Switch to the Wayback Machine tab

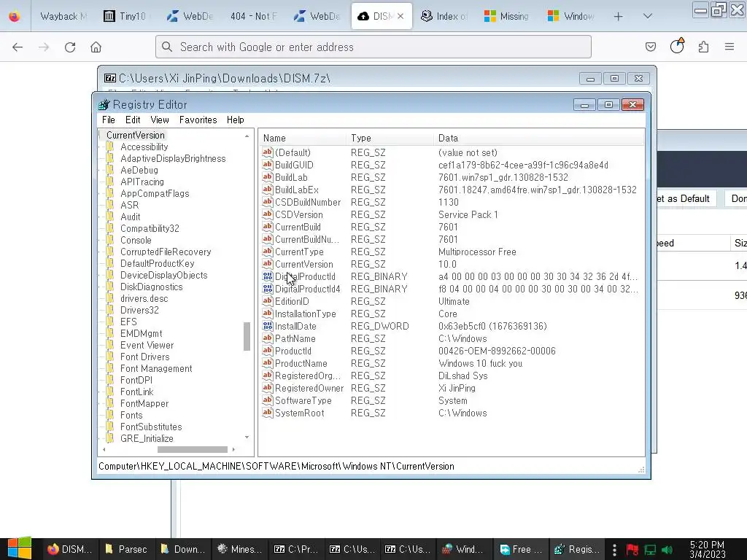[63, 16]
